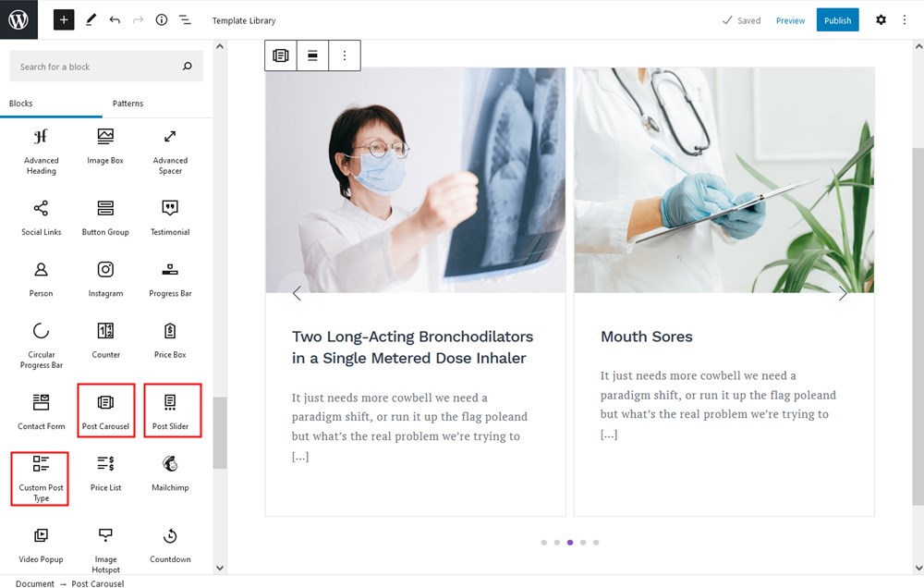Open block toolbar three-dot options
924x588 pixels.
click(x=345, y=55)
